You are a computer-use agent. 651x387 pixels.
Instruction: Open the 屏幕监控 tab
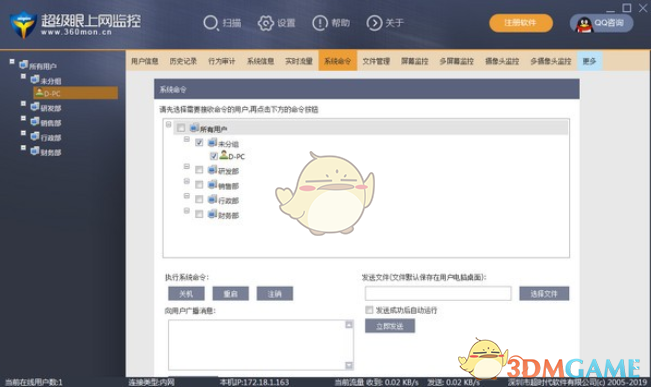pos(415,61)
